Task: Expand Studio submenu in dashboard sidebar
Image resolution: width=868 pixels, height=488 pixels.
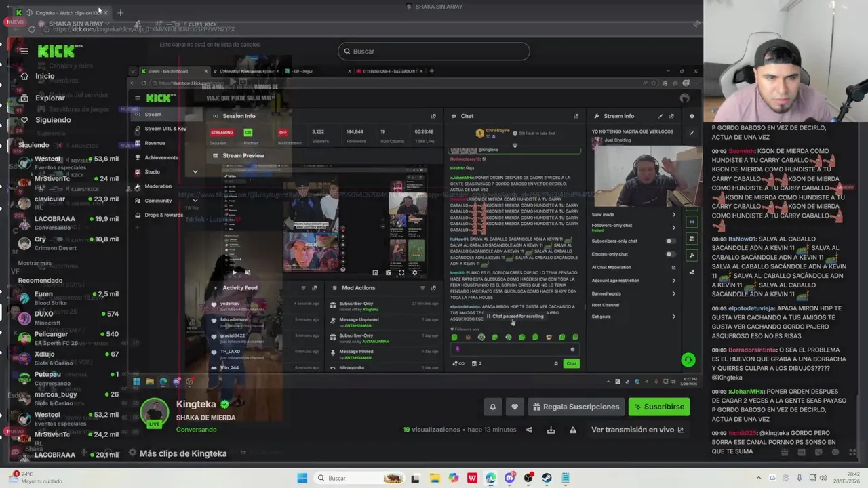Action: 195,171
